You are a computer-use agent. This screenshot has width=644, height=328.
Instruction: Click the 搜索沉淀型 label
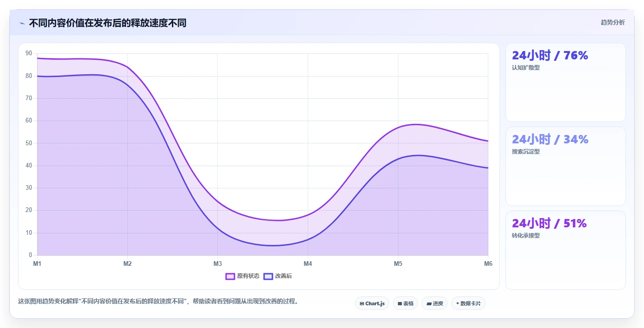click(x=526, y=152)
